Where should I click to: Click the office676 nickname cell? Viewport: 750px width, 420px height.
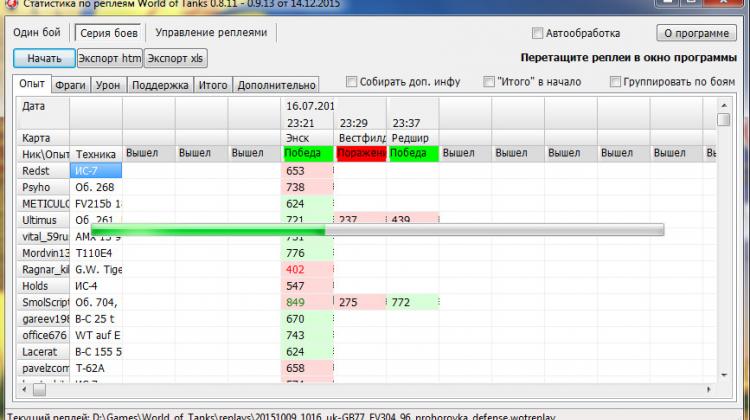44,335
